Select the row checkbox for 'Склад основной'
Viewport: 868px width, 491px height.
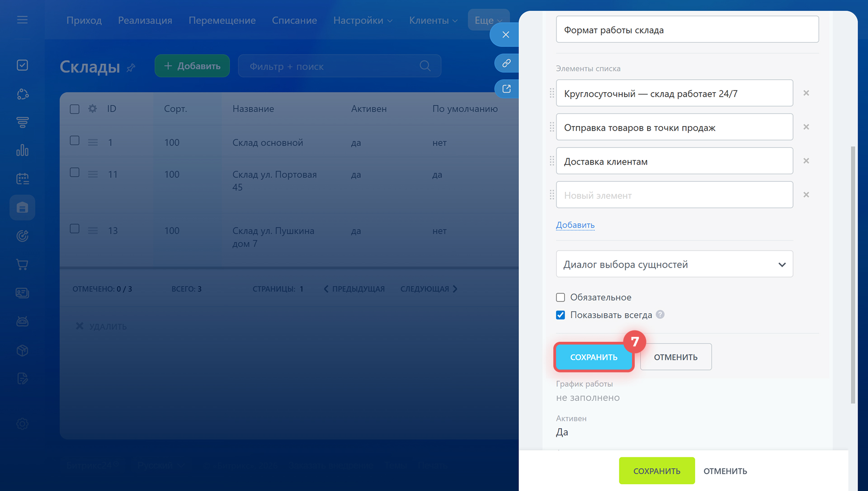(75, 141)
